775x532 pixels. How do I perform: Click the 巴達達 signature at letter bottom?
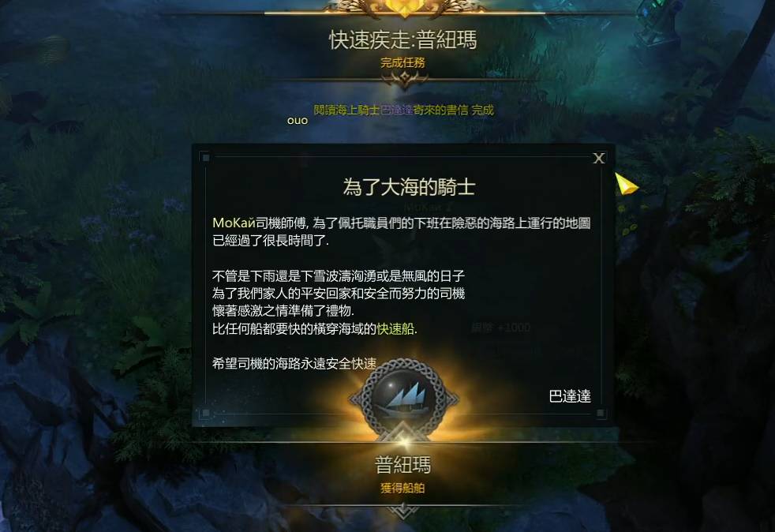(x=570, y=396)
